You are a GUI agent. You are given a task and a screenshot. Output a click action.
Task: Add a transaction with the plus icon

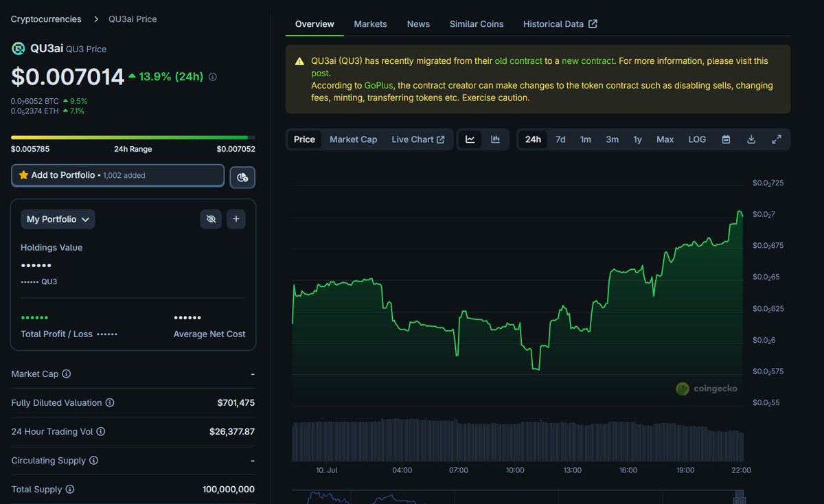click(x=236, y=219)
